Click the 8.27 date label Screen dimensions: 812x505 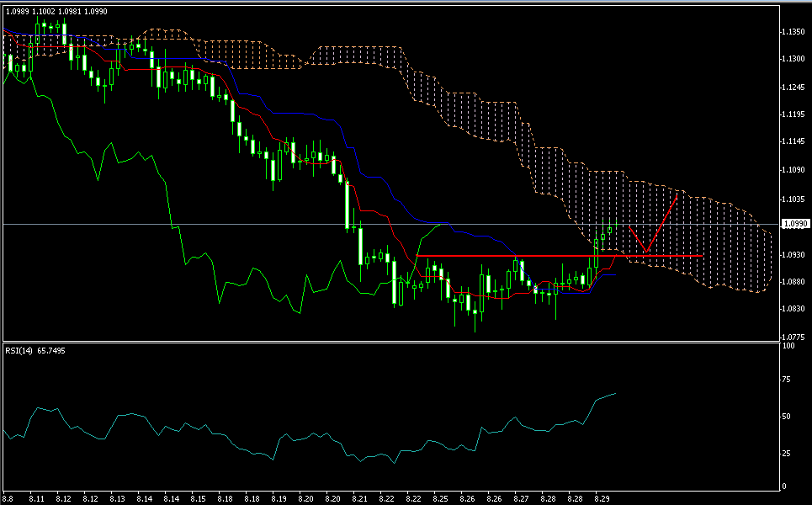tap(522, 499)
